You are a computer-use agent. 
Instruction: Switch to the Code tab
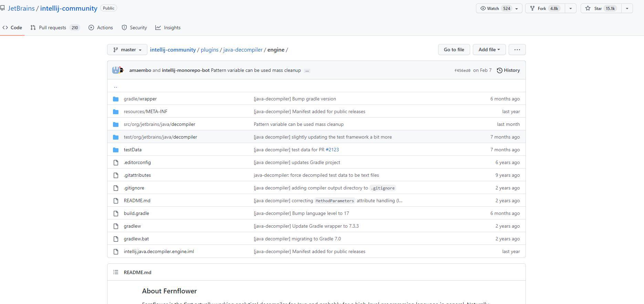tap(12, 28)
